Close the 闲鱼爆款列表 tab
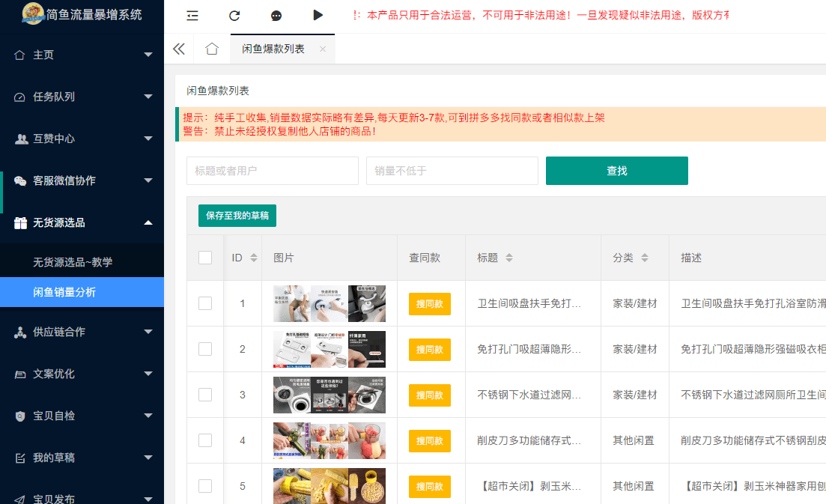The width and height of the screenshot is (826, 504). pos(323,49)
